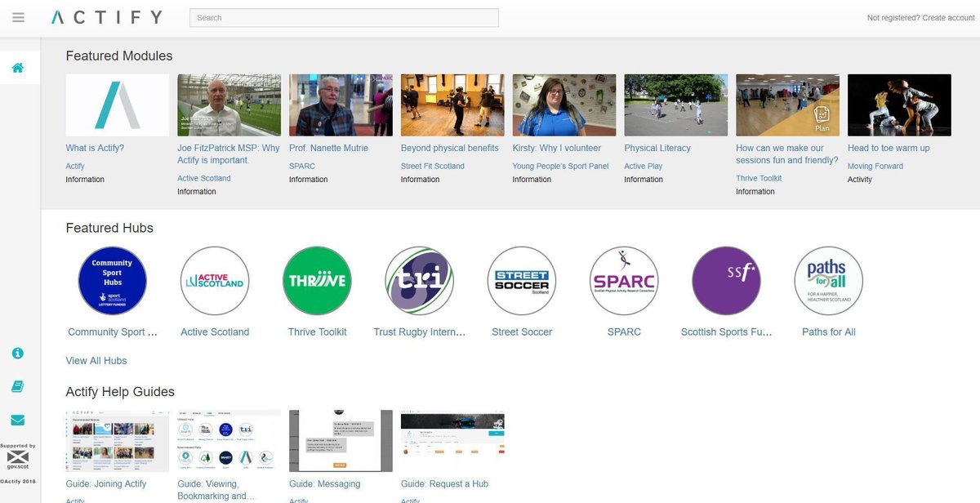The height and width of the screenshot is (503, 980).
Task: Open the Guide: Joining Actify thumbnail
Action: pyautogui.click(x=118, y=442)
